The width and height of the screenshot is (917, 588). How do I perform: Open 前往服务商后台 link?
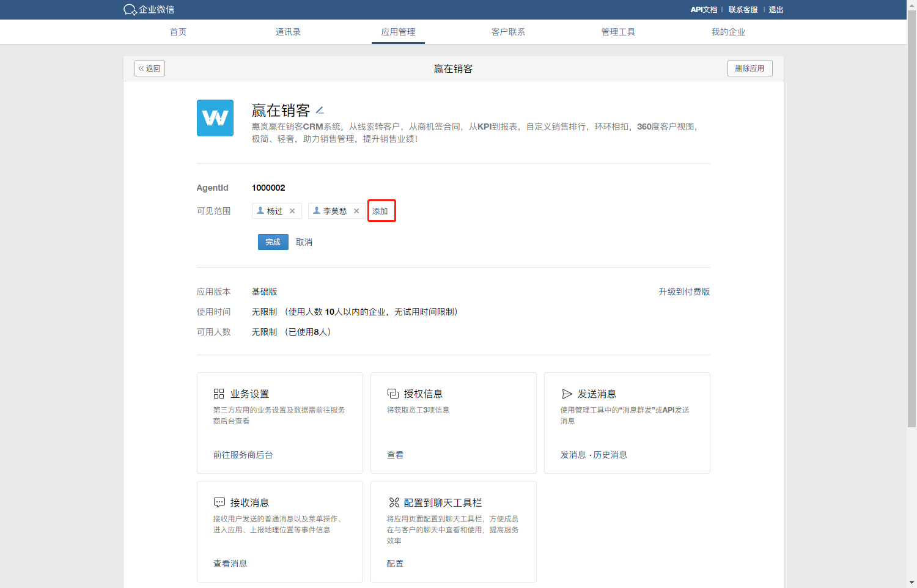pyautogui.click(x=243, y=455)
